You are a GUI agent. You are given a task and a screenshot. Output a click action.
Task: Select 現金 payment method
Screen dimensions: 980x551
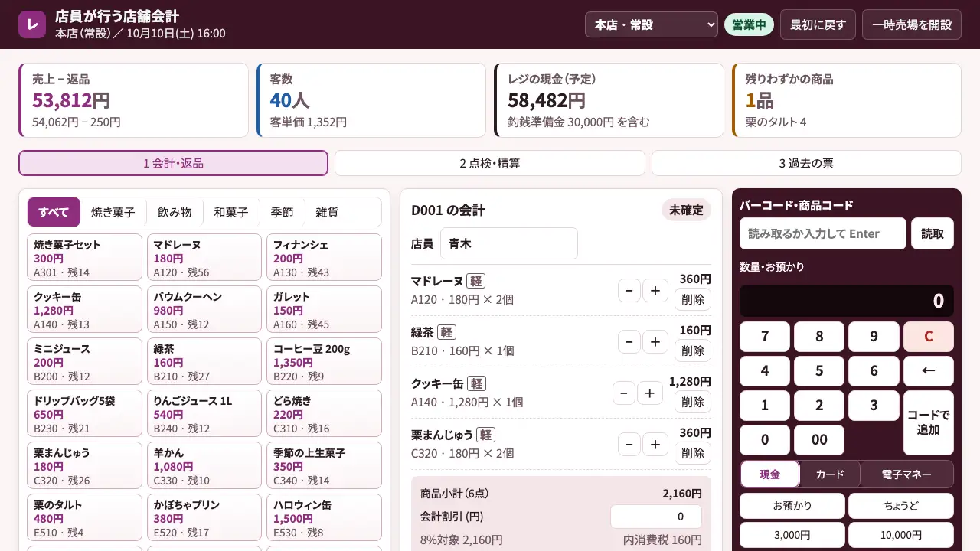(769, 474)
